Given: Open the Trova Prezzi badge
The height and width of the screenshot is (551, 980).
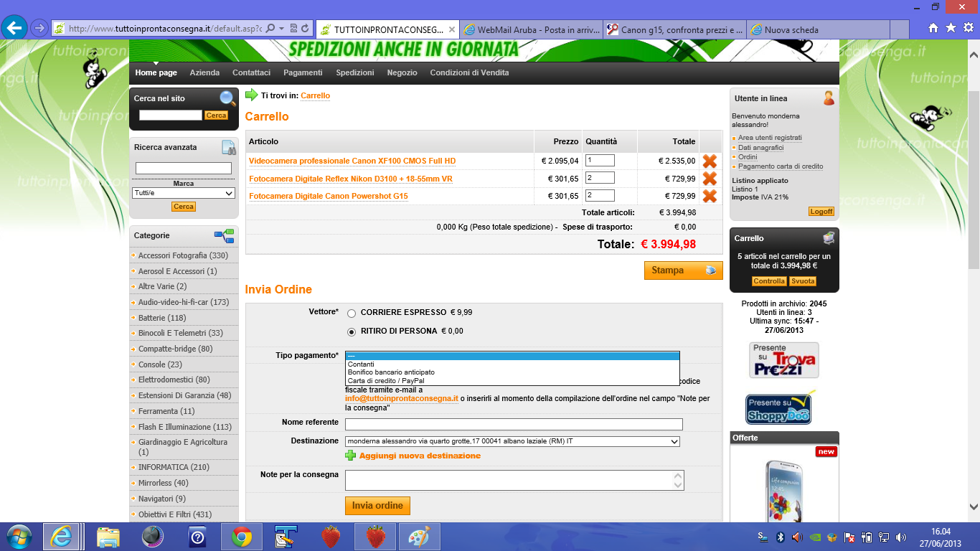Looking at the screenshot, I should point(784,360).
